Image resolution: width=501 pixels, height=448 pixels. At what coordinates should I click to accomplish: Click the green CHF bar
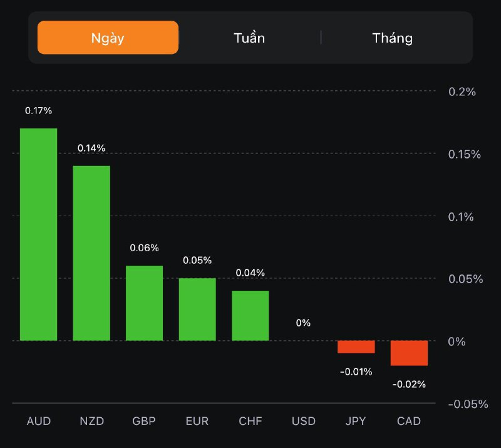[250, 316]
